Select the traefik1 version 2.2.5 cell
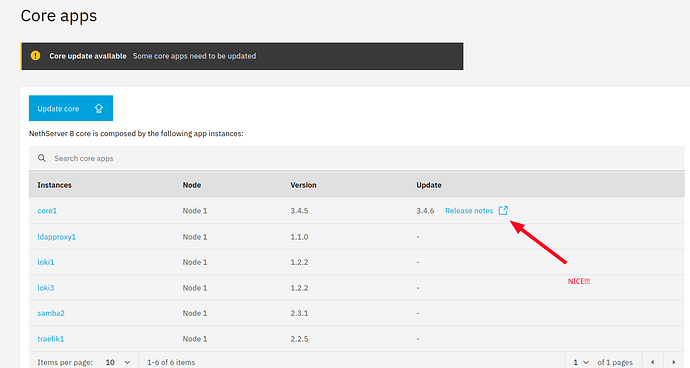 (x=299, y=339)
